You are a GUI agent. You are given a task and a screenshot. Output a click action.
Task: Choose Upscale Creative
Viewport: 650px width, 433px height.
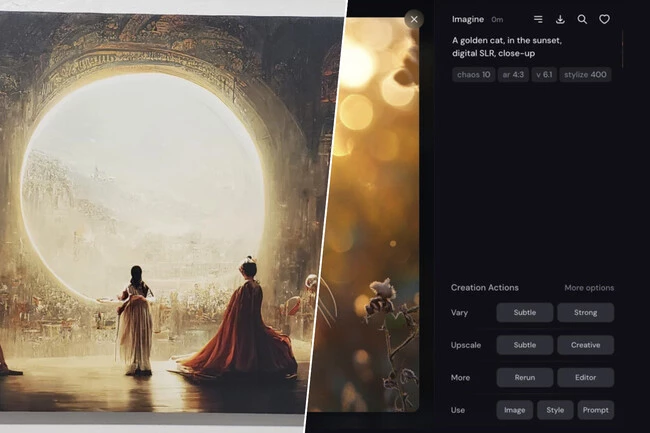tap(585, 345)
